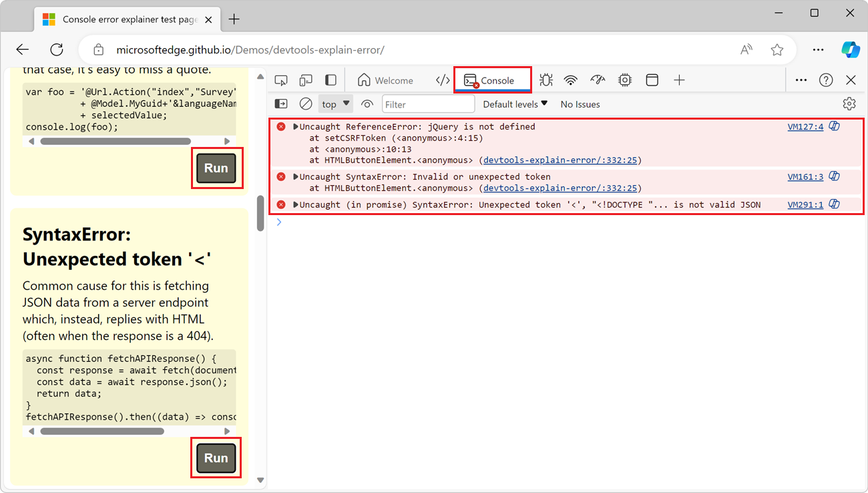Switch to the Welcome tab
Viewport: 868px width, 493px height.
point(386,79)
